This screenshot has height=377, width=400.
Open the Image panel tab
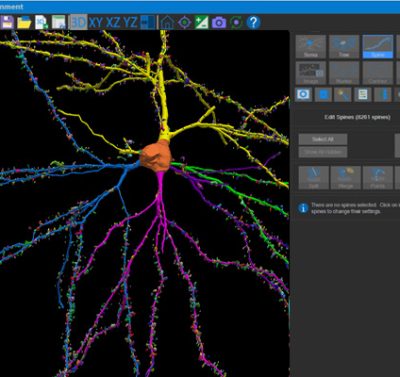point(311,73)
